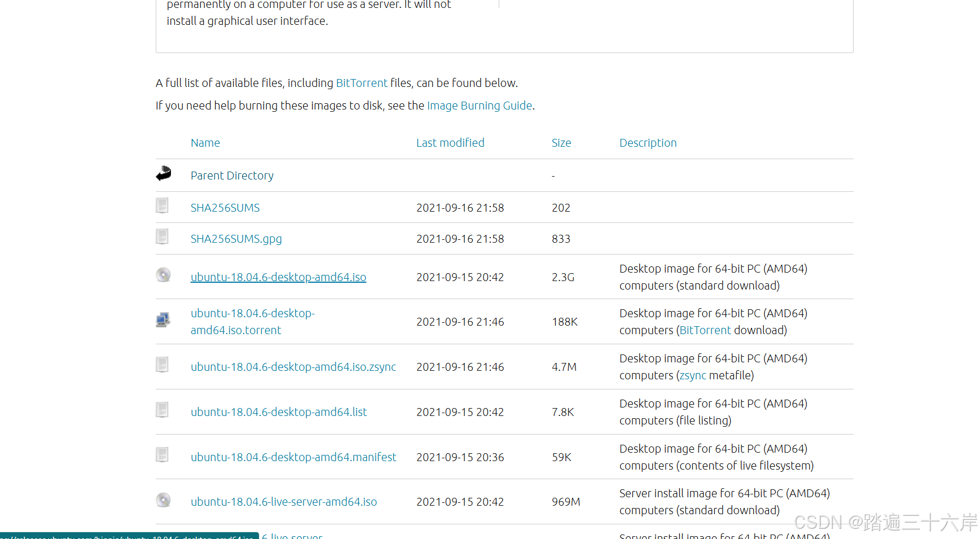This screenshot has height=539, width=980.
Task: Go to Parent Directory
Action: coord(232,176)
